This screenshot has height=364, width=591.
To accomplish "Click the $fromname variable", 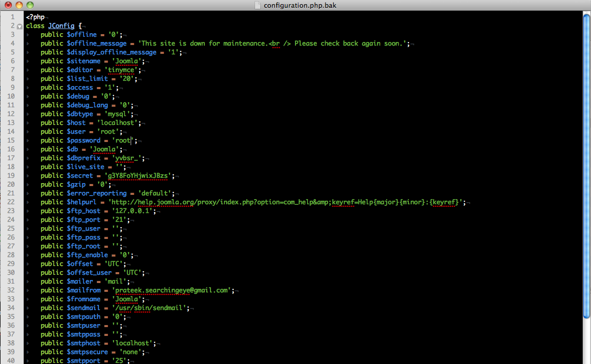I will (x=83, y=299).
